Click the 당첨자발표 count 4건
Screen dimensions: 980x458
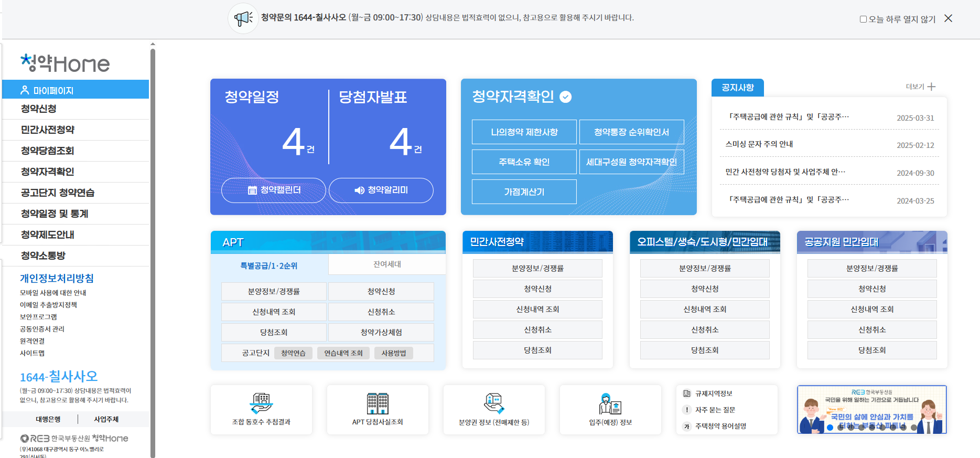click(405, 142)
